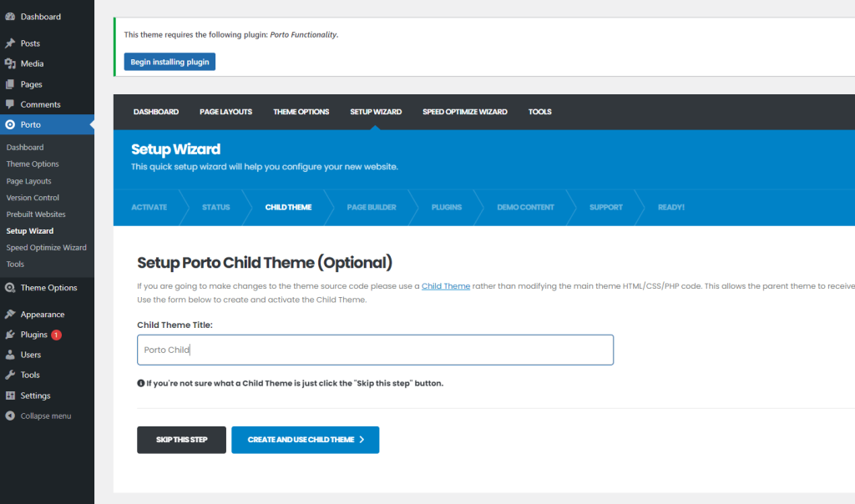Go to ACTIVATE wizard step
855x504 pixels.
[149, 207]
